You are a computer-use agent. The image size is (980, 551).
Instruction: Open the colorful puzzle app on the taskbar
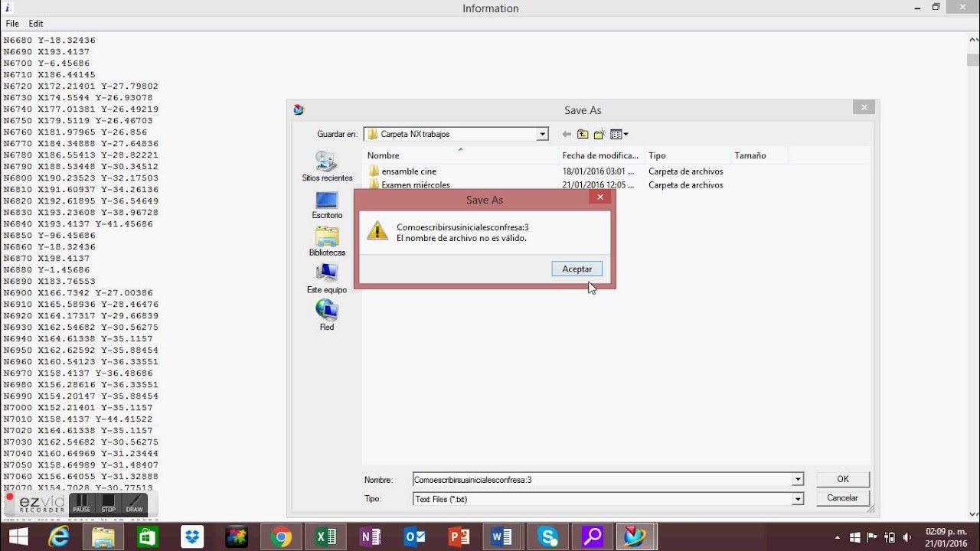(x=236, y=537)
